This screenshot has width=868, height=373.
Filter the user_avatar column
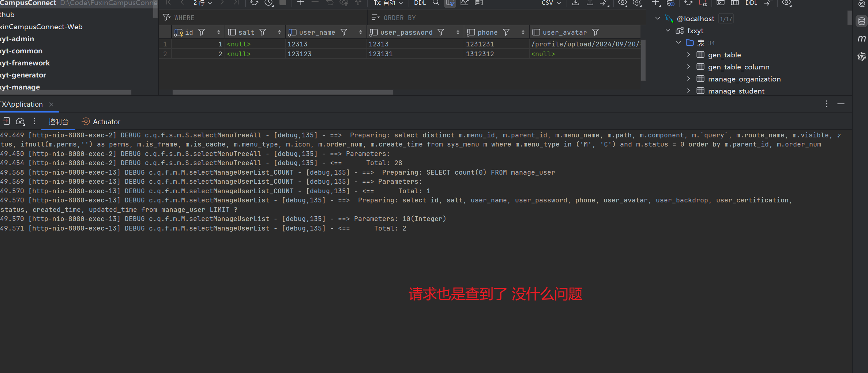(x=595, y=33)
